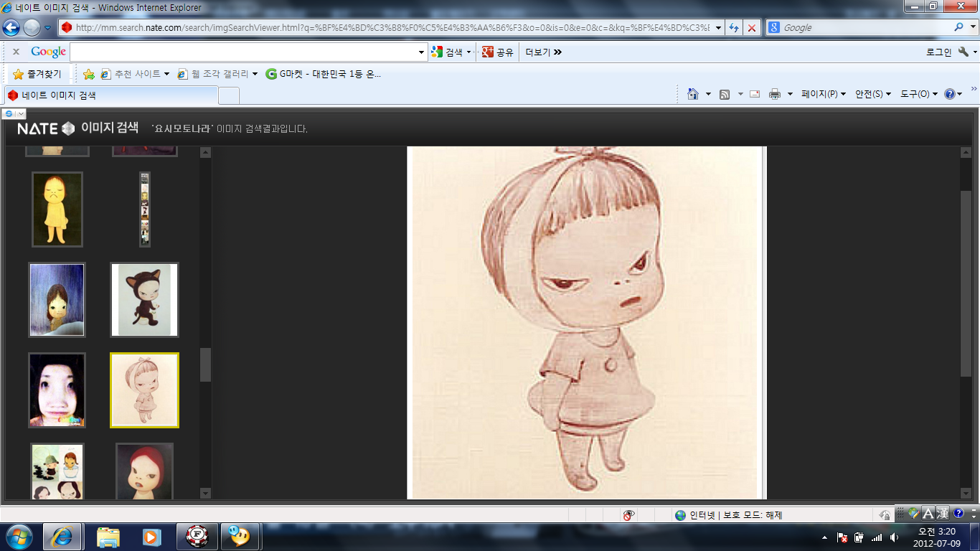Open the G마켓 favorites link

[323, 74]
